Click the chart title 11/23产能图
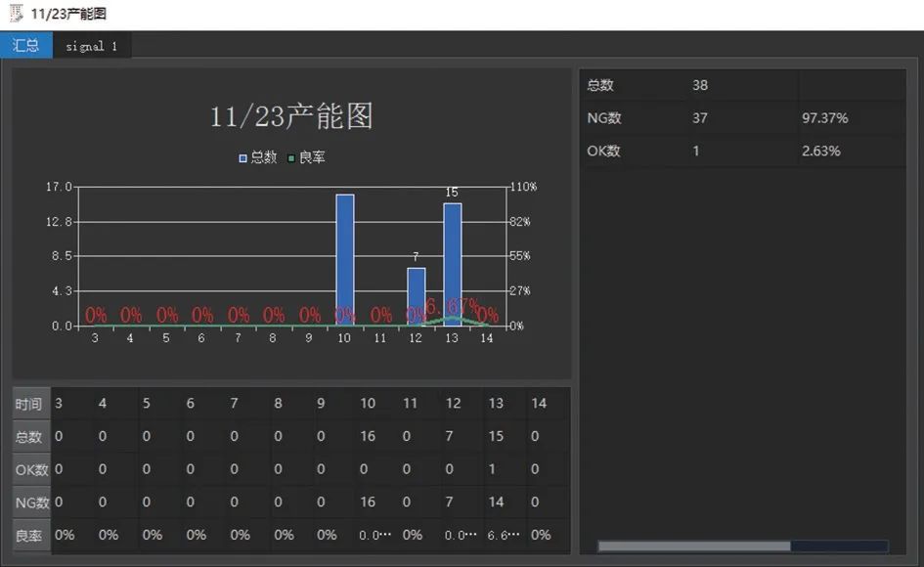Image resolution: width=924 pixels, height=567 pixels. point(294,115)
